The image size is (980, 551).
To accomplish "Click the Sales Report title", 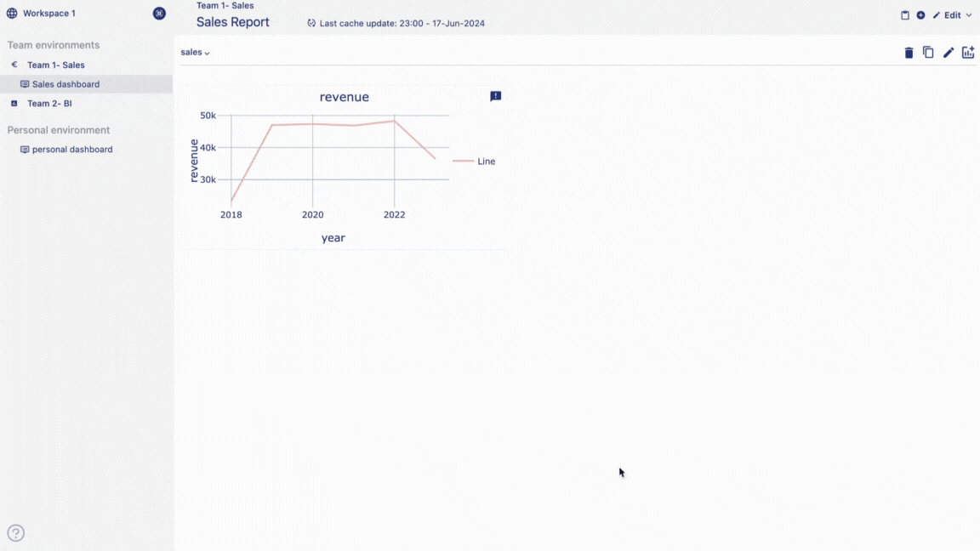I will tap(232, 22).
